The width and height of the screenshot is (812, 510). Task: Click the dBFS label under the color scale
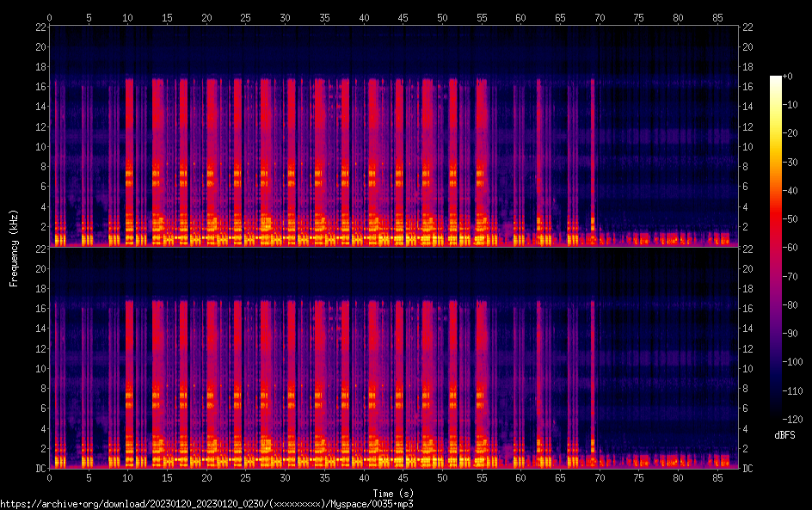point(784,436)
